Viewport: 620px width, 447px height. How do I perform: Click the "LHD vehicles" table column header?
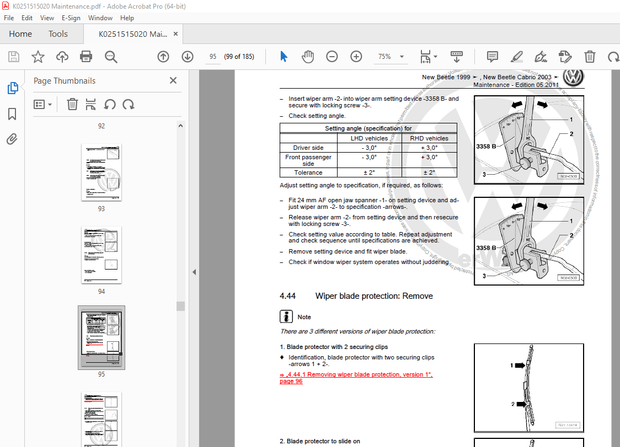click(369, 138)
